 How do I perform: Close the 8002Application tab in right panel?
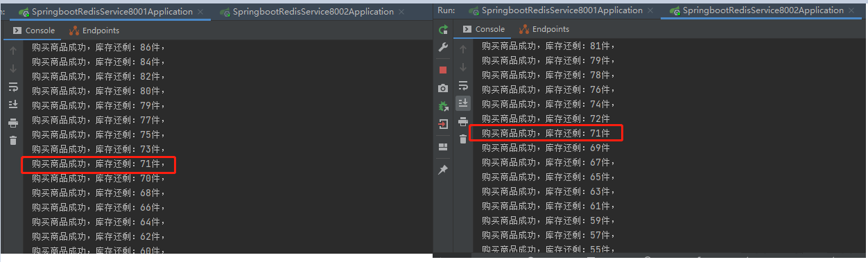[x=851, y=11]
